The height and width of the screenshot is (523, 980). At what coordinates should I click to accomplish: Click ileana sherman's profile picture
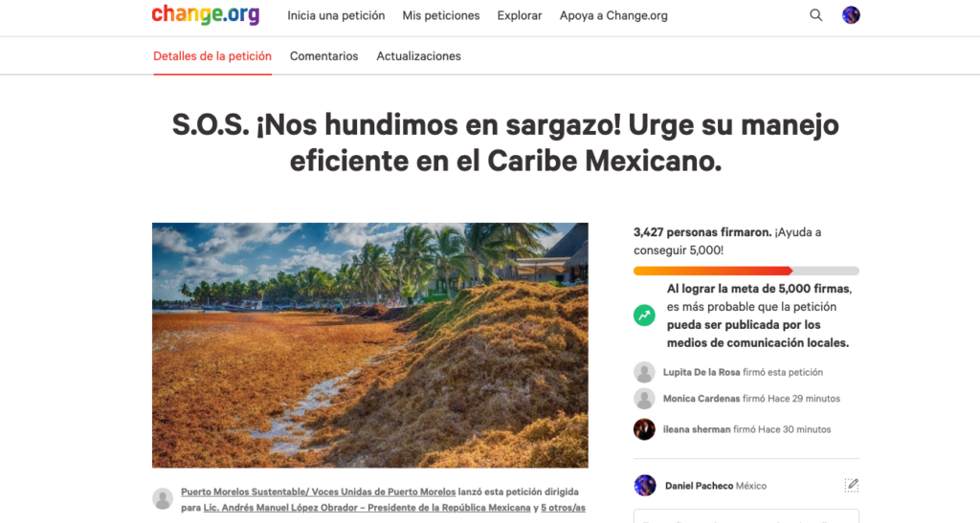644,429
